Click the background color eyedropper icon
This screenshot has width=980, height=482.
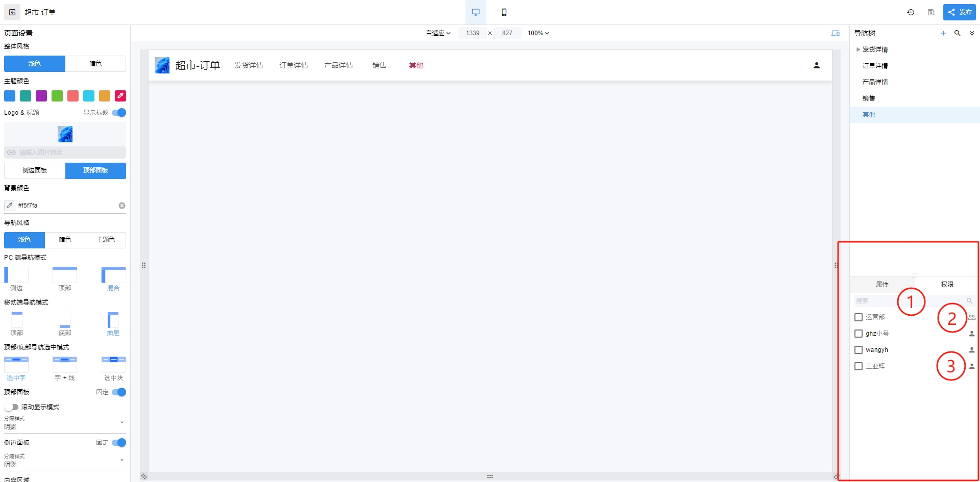10,206
